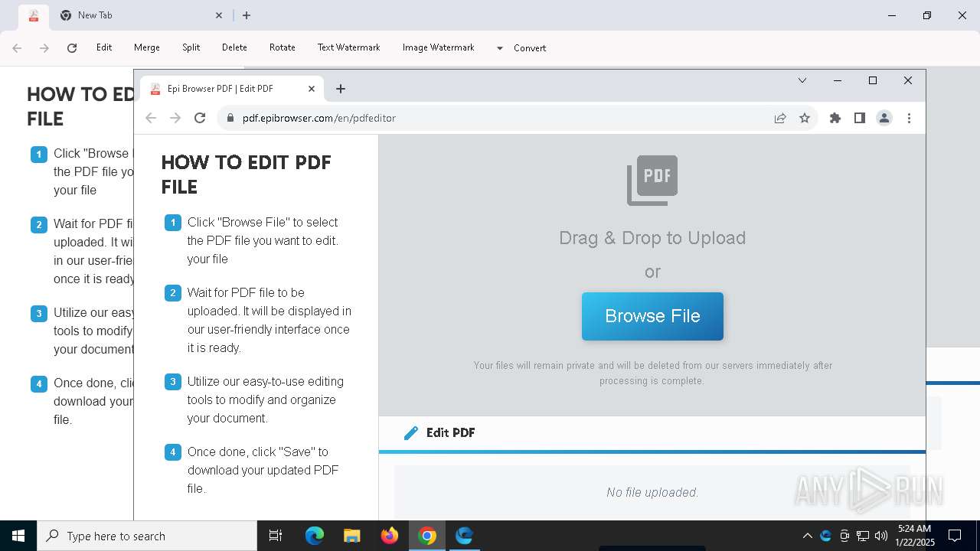Open Text Watermark tool
The image size is (980, 551).
pos(348,47)
